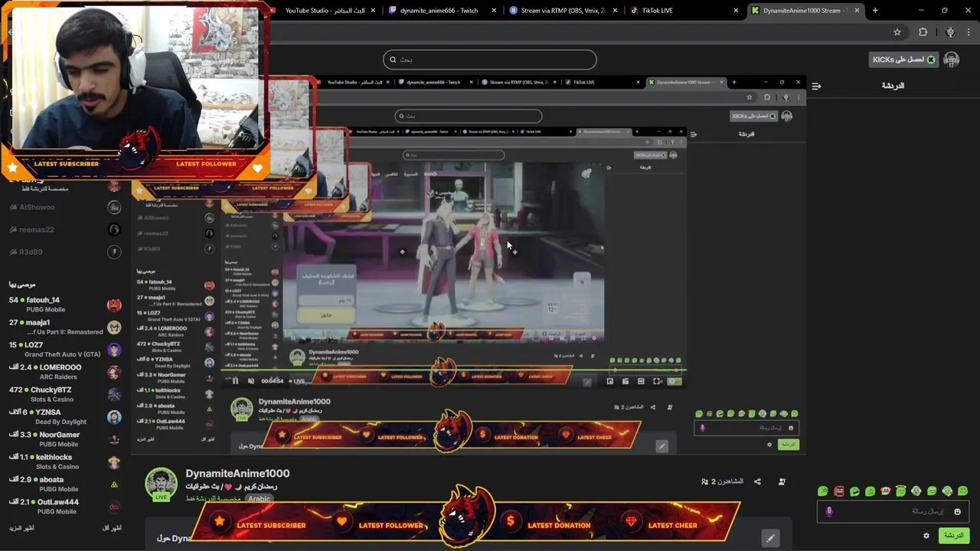The width and height of the screenshot is (980, 551).
Task: Open chat settings gear icon
Action: [926, 536]
